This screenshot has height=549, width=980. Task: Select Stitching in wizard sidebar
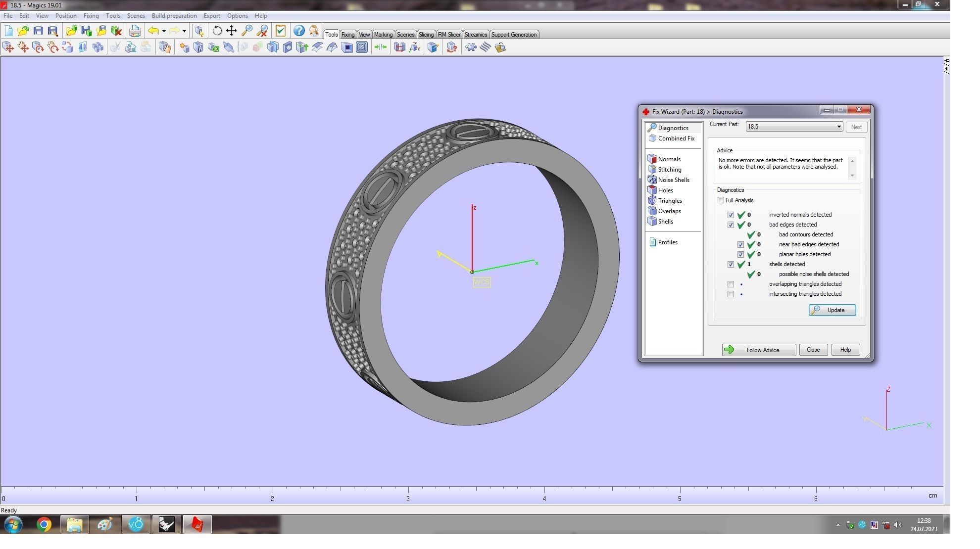pyautogui.click(x=665, y=170)
